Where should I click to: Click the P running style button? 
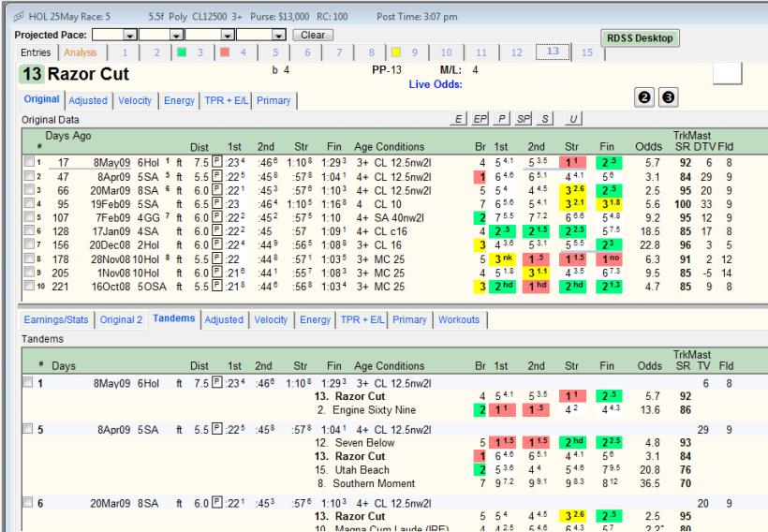pos(502,119)
